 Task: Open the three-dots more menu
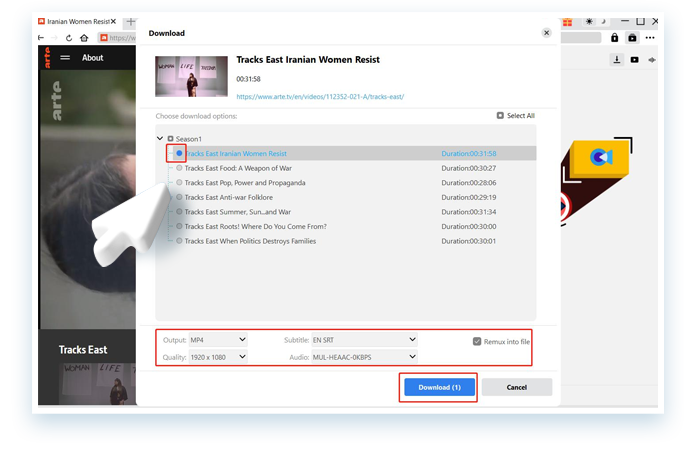tap(650, 38)
